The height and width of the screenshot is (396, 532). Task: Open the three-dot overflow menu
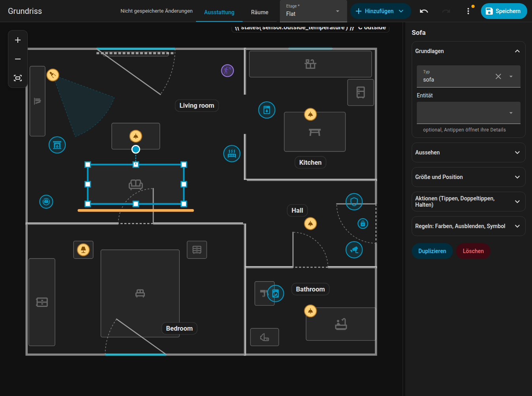click(x=468, y=11)
